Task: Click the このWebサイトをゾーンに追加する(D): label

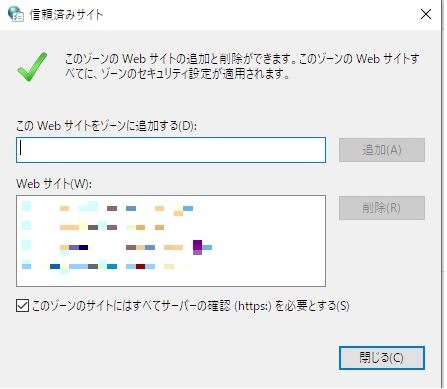Action: 106,126
